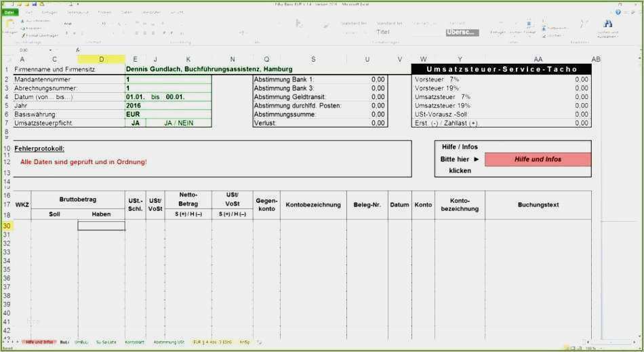Open the Name Box dropdown arrow
This screenshot has width=644, height=352.
pyautogui.click(x=51, y=50)
